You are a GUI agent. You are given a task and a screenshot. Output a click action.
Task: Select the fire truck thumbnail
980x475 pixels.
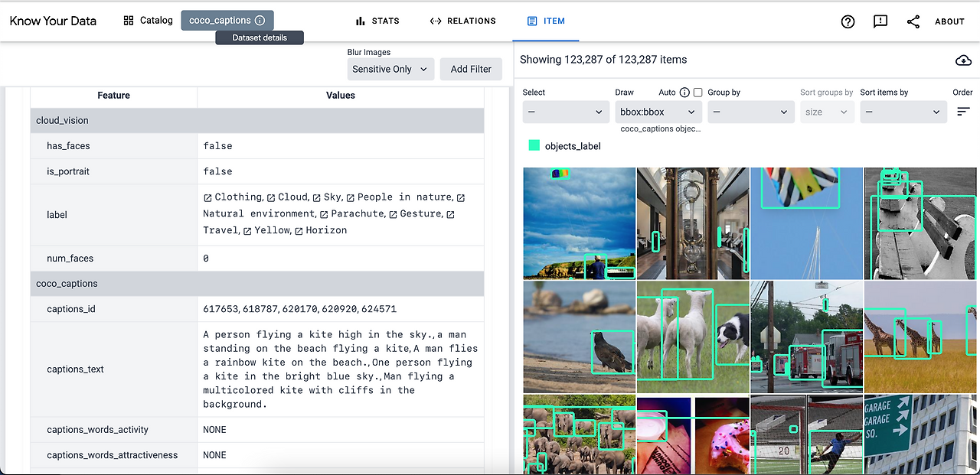807,337
